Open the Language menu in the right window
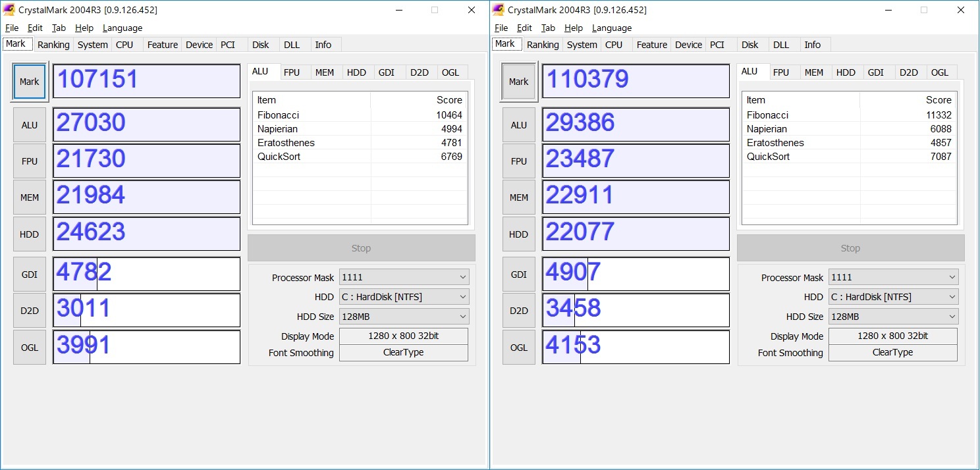 [x=612, y=28]
